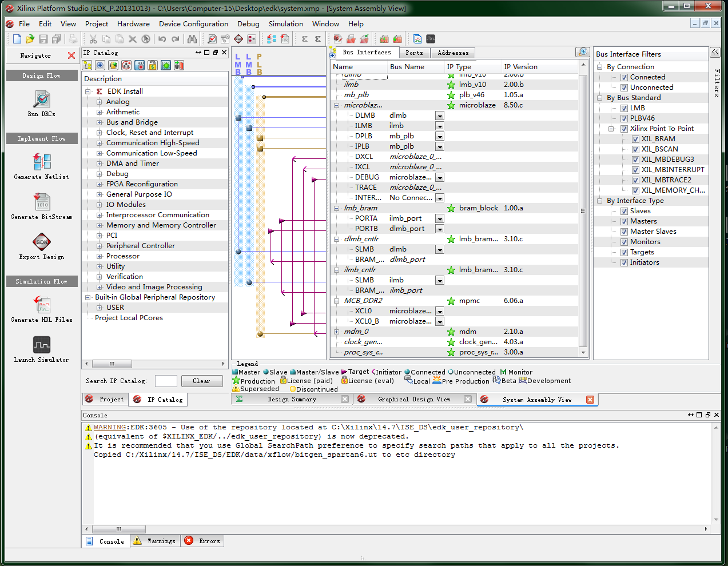
Task: Click Generate BitStream in the navigator
Action: pos(41,206)
